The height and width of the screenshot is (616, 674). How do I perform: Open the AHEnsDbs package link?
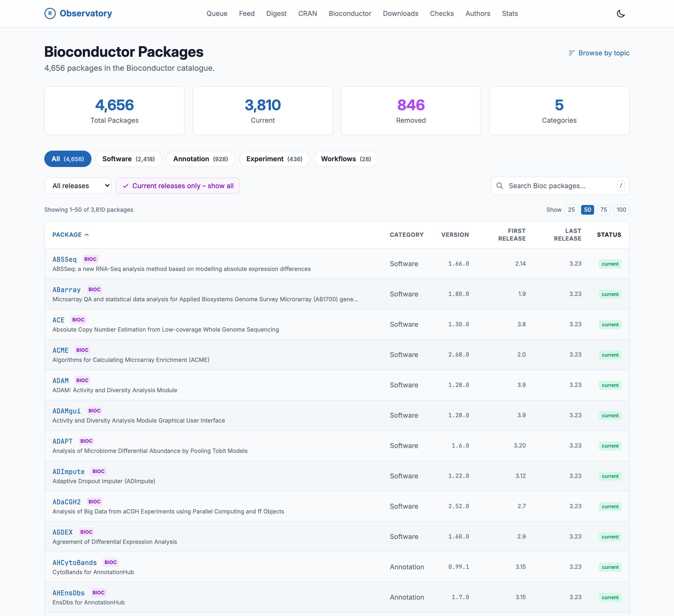pos(69,593)
